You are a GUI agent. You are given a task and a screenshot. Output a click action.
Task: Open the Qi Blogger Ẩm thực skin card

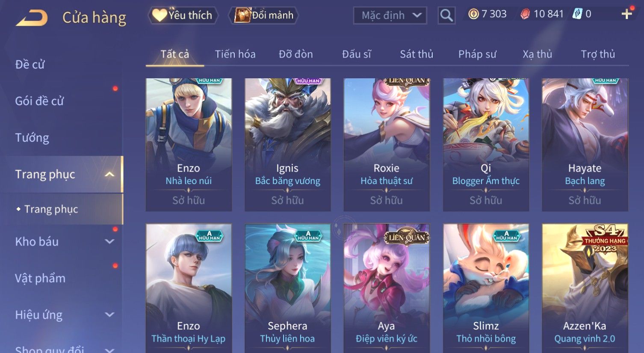[x=486, y=145]
